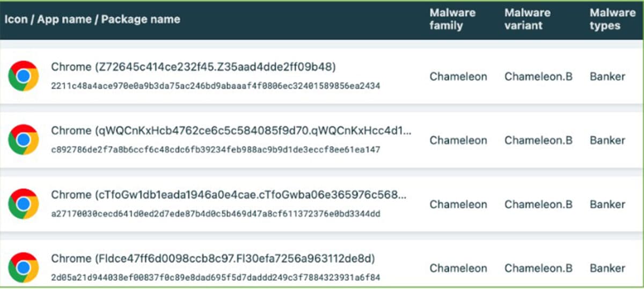
Task: Click Banker type in the third row
Action: [x=608, y=204]
